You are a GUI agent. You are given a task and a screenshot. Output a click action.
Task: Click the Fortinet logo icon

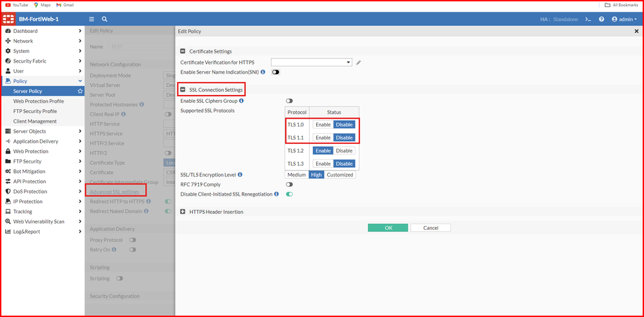(8, 19)
